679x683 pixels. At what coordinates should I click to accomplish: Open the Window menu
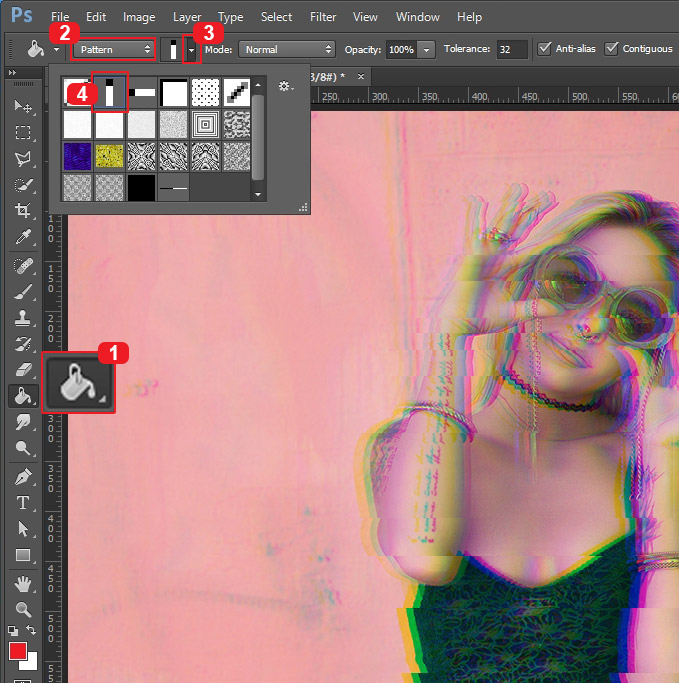pos(417,17)
